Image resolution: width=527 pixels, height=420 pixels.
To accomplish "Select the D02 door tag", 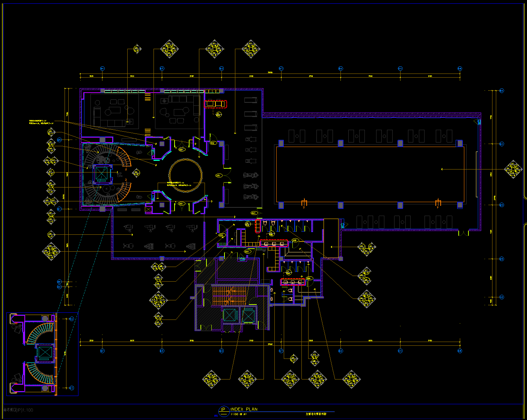I will coord(213,143).
